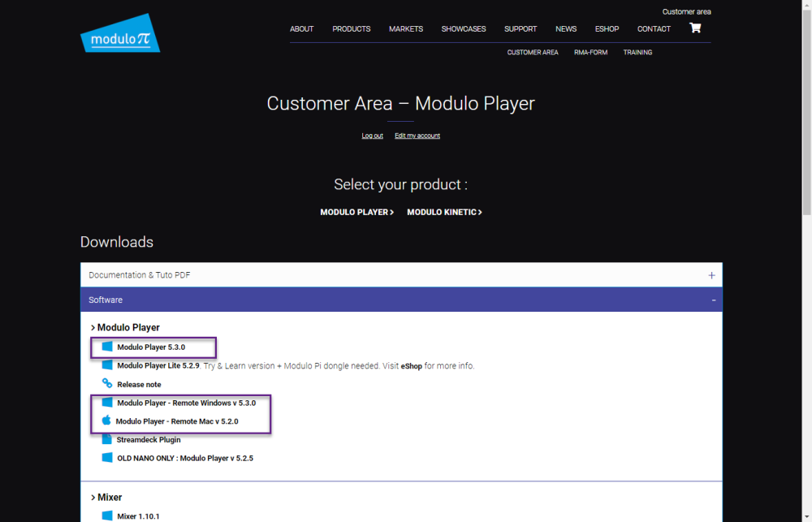Click the scrollbar down arrow
The width and height of the screenshot is (812, 522).
807,517
